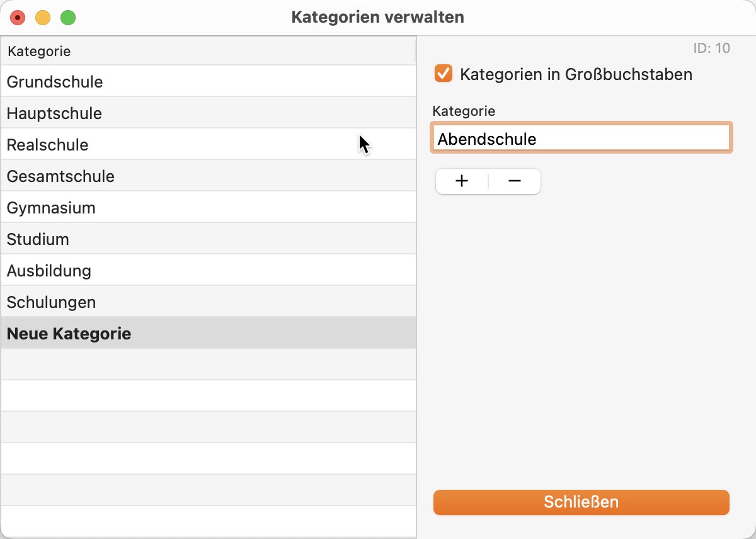
Task: Click the first empty row below Neue Kategorie
Action: point(209,365)
